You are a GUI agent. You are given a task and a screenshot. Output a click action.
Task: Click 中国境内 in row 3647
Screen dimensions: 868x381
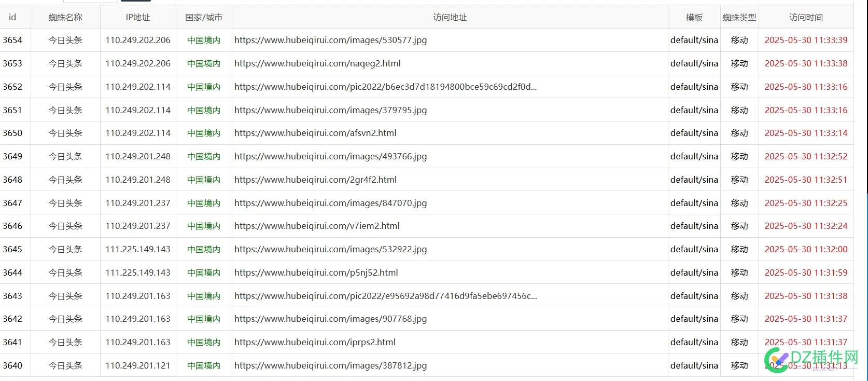[x=204, y=203]
